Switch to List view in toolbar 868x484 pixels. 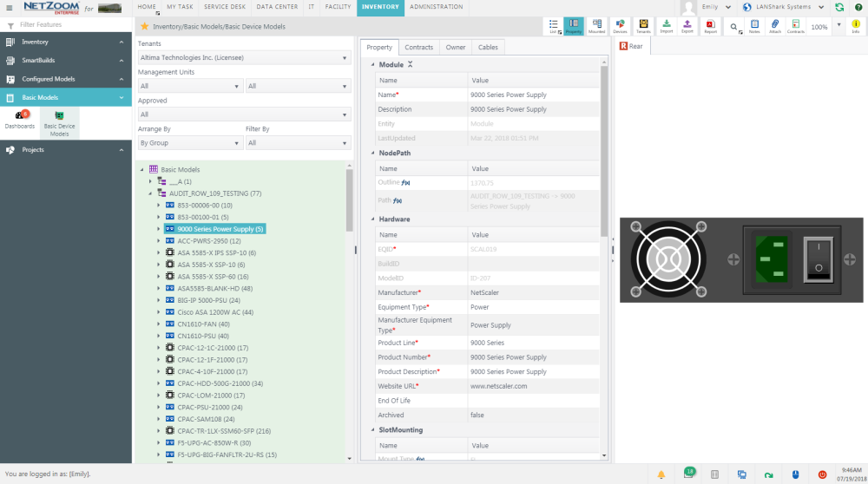point(553,26)
